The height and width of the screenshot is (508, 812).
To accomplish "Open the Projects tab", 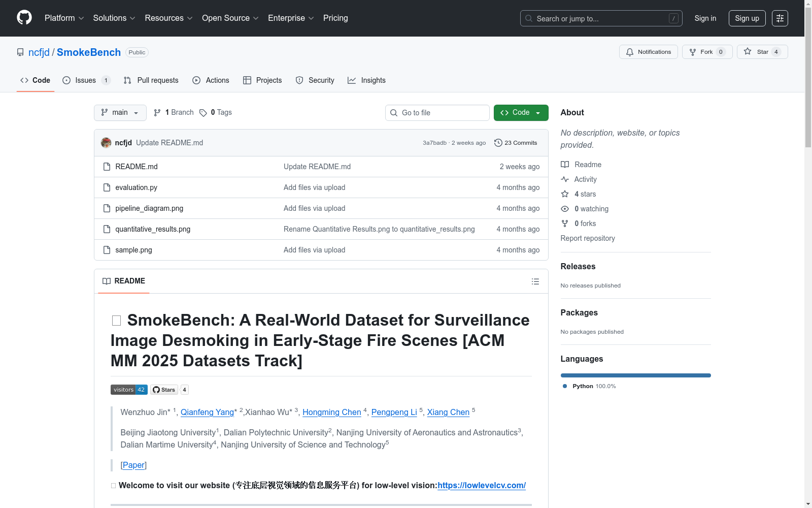I will (262, 80).
